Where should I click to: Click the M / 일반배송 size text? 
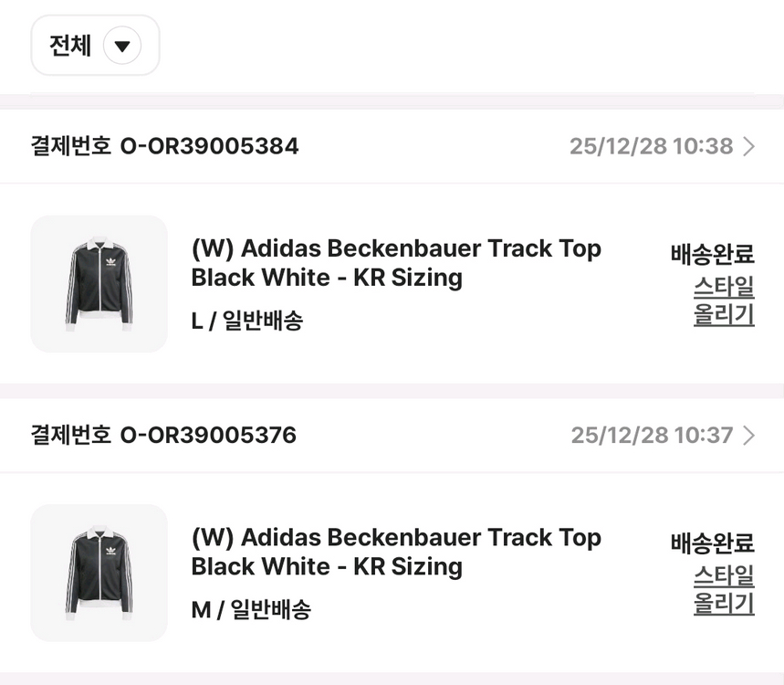point(250,610)
